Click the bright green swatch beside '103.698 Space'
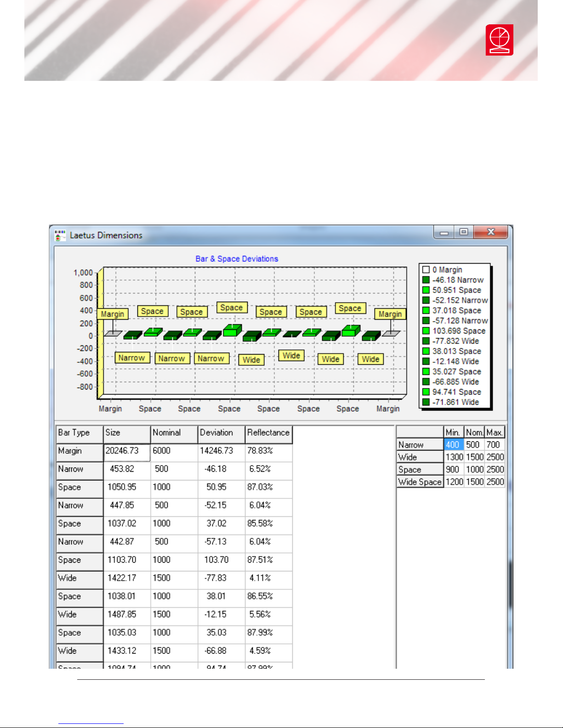Image resolution: width=563 pixels, height=728 pixels. pos(426,331)
